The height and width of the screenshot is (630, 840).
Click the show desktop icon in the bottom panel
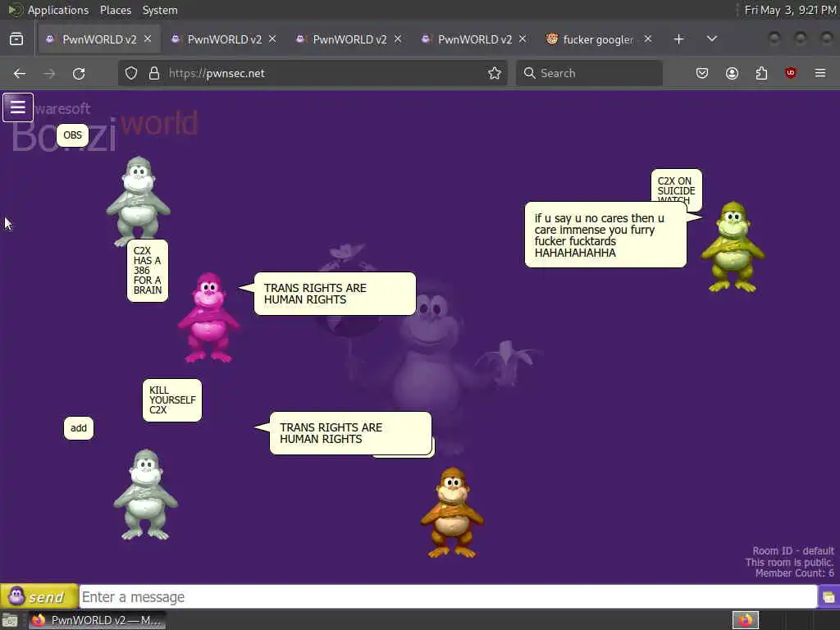pos(10,620)
